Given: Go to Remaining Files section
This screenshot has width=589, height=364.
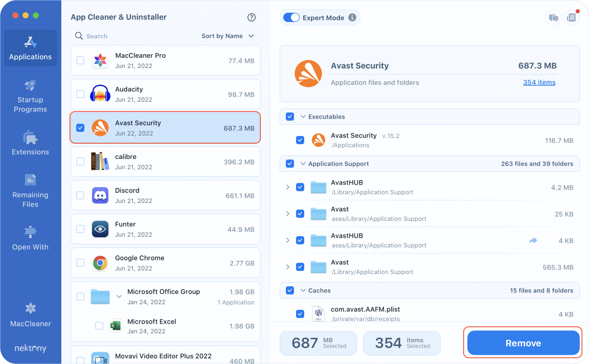Looking at the screenshot, I should pos(31,191).
